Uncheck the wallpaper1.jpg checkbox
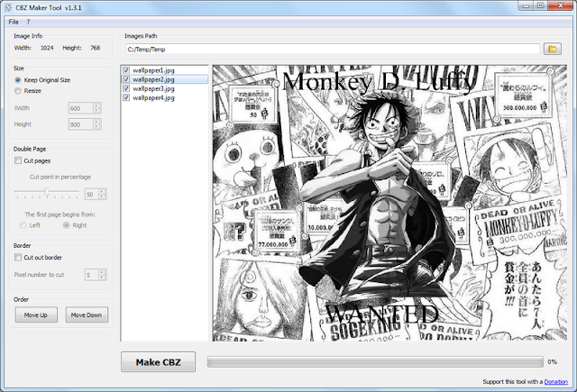577x392 pixels. click(x=126, y=70)
